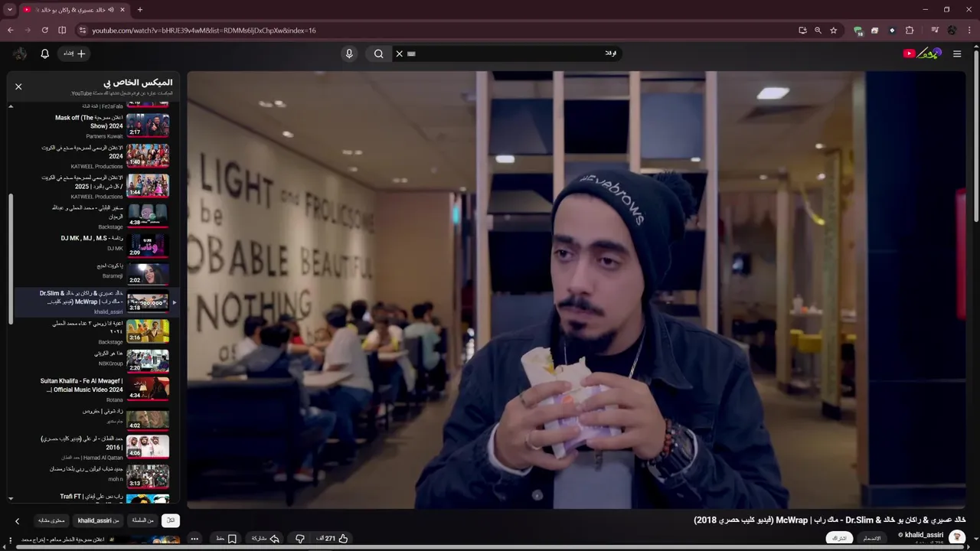The image size is (980, 551).
Task: Play 'Mask off (The Show) 2024' thumbnail
Action: (x=148, y=126)
